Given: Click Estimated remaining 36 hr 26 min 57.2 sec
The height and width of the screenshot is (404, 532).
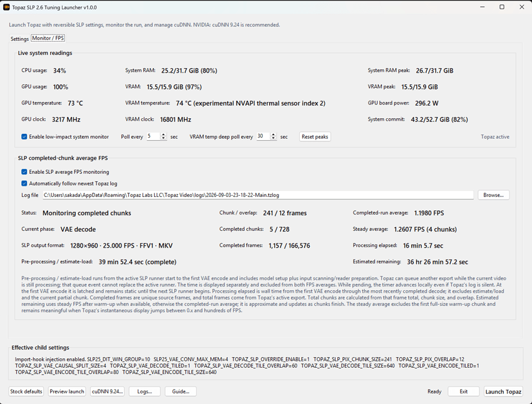Looking at the screenshot, I should [437, 262].
